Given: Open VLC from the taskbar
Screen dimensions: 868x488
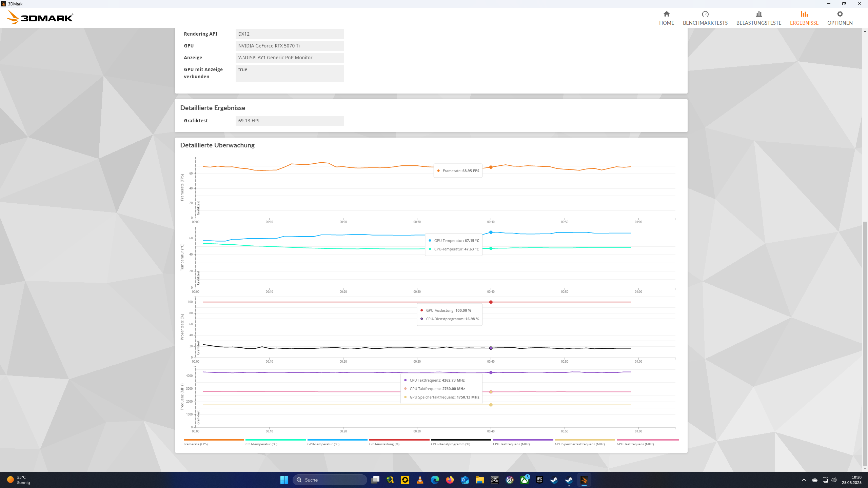Looking at the screenshot, I should pyautogui.click(x=420, y=480).
